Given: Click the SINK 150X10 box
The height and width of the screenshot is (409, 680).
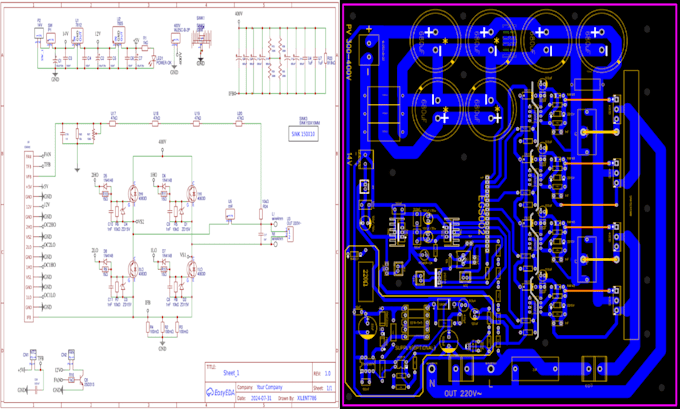Looking at the screenshot, I should point(303,134).
